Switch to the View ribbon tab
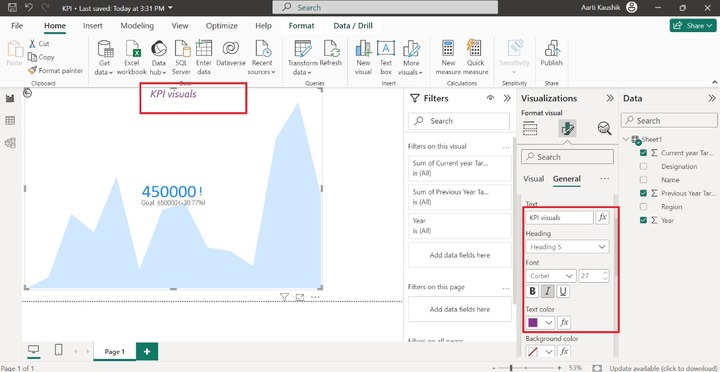Viewport: 720px width, 372px height. pyautogui.click(x=180, y=26)
